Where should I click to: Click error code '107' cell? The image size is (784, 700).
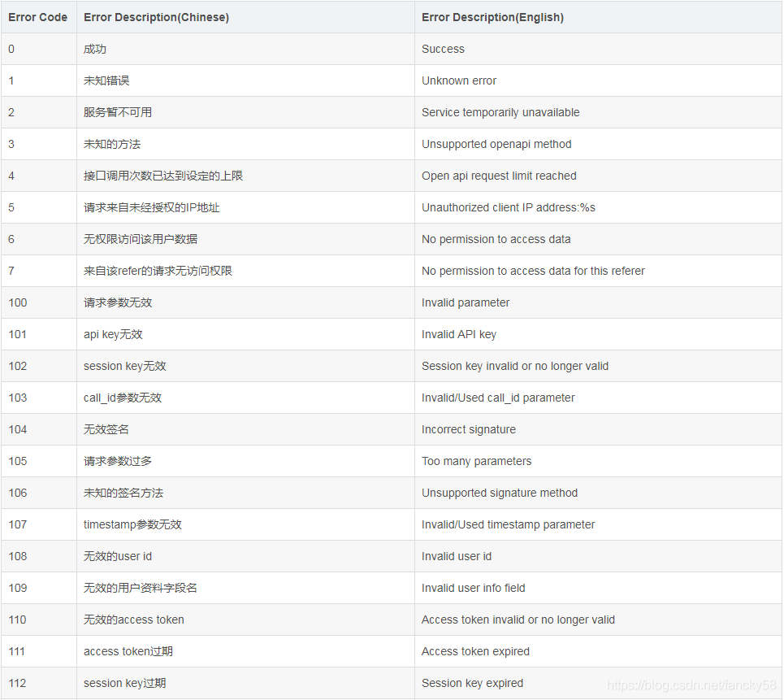pos(38,524)
